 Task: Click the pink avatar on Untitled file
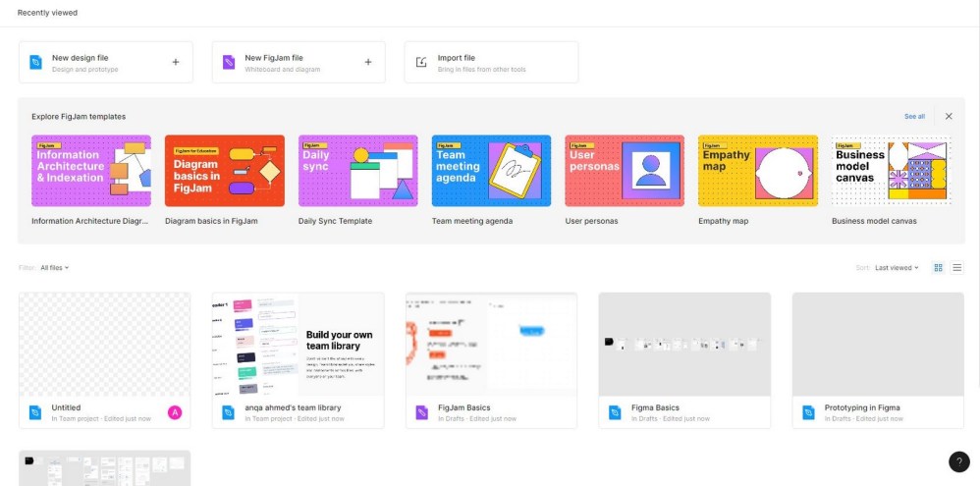click(x=175, y=412)
